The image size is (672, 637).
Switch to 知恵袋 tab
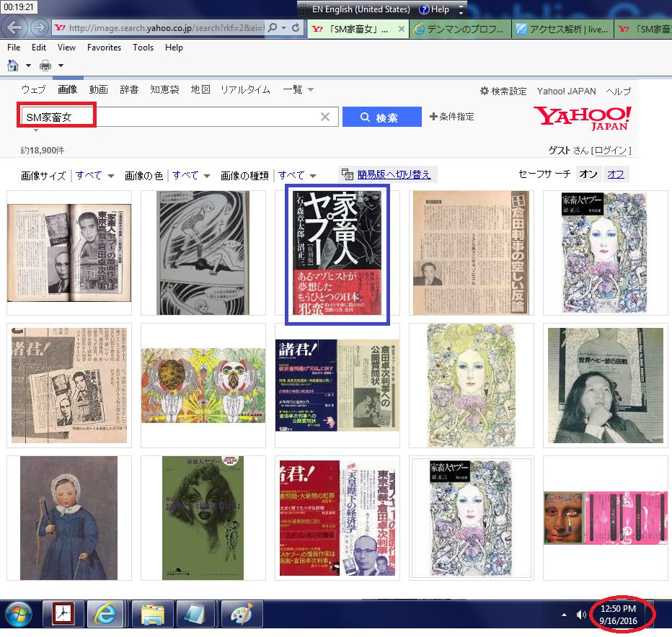164,89
